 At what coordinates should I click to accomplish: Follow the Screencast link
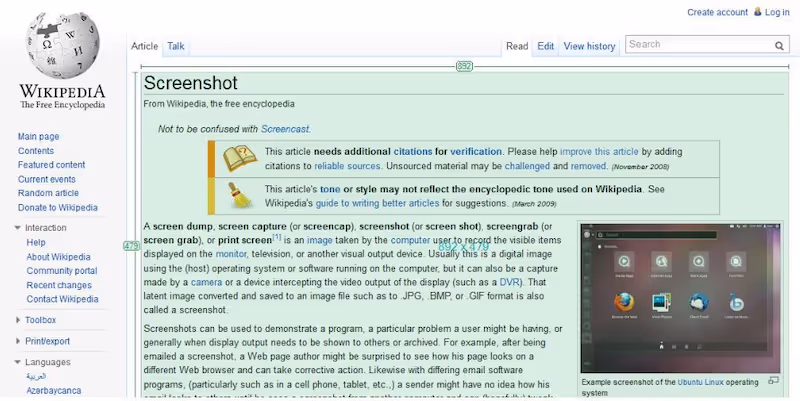pos(285,129)
